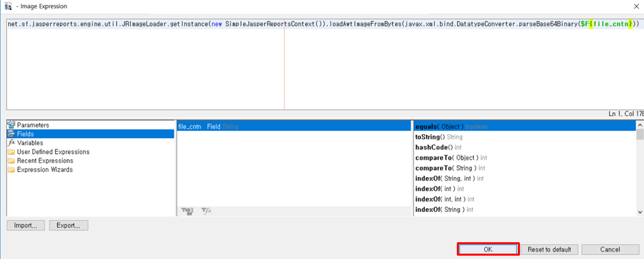644x259 pixels.
Task: Click the User Defined Expressions folder icon
Action: (11, 152)
